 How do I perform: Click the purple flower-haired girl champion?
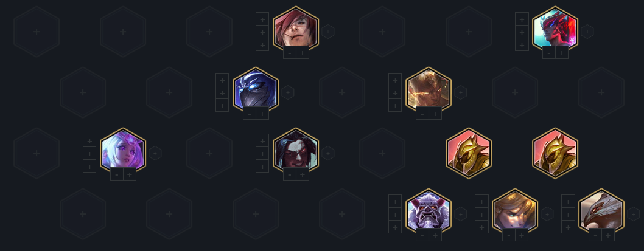pos(123,150)
